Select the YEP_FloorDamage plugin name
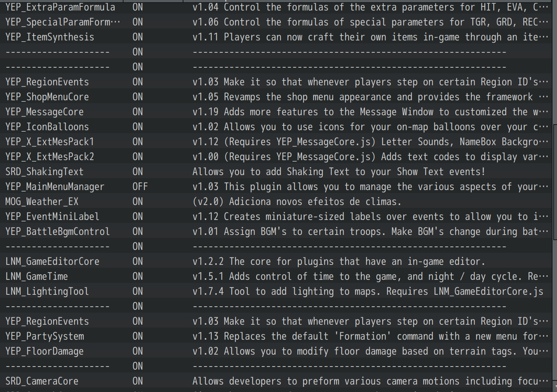This screenshot has width=557, height=392. click(45, 351)
